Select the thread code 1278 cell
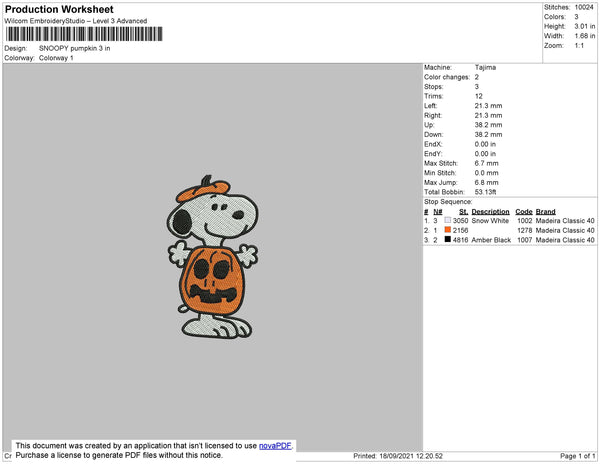This screenshot has width=600, height=464. (x=525, y=230)
